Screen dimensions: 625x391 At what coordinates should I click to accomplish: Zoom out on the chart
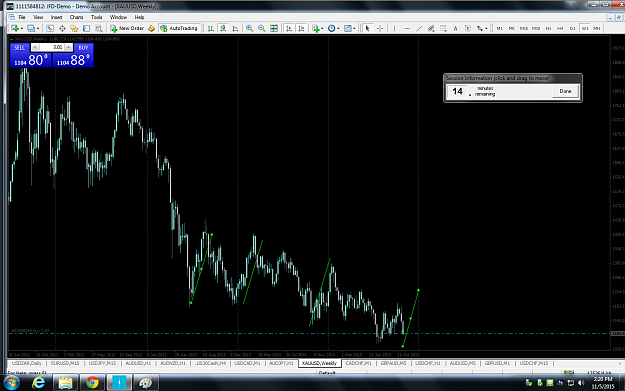tap(261, 28)
